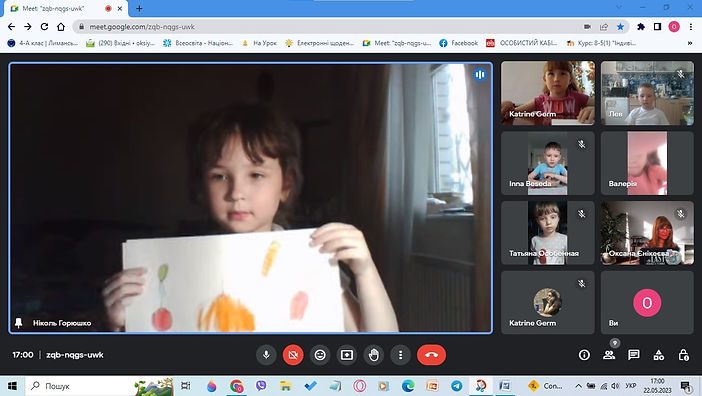Open the emoji reactions button
The height and width of the screenshot is (396, 702).
(320, 355)
